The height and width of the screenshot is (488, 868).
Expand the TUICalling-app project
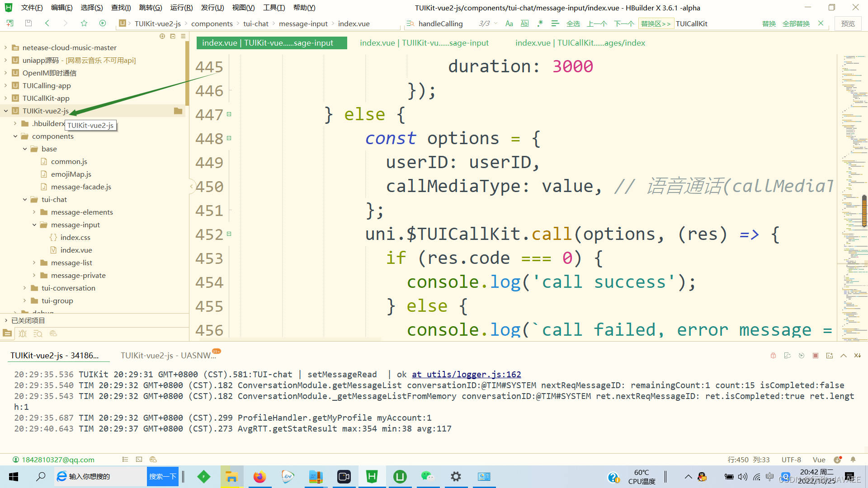[x=6, y=85]
